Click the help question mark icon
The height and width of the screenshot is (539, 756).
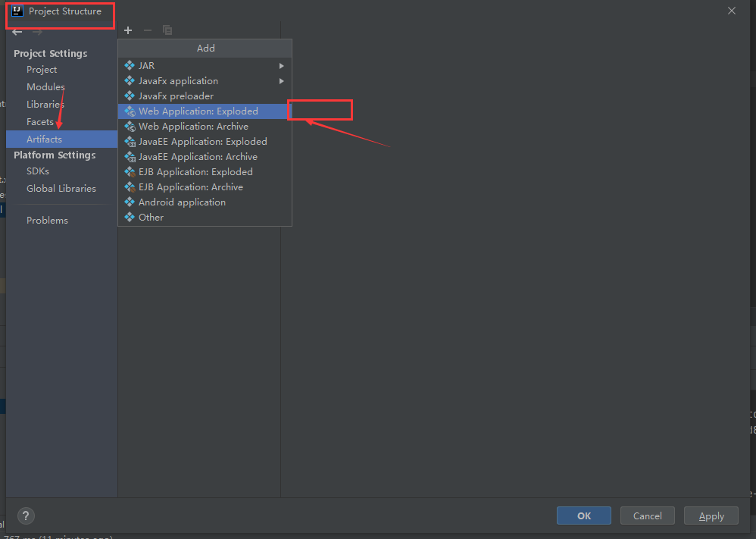[x=26, y=515]
